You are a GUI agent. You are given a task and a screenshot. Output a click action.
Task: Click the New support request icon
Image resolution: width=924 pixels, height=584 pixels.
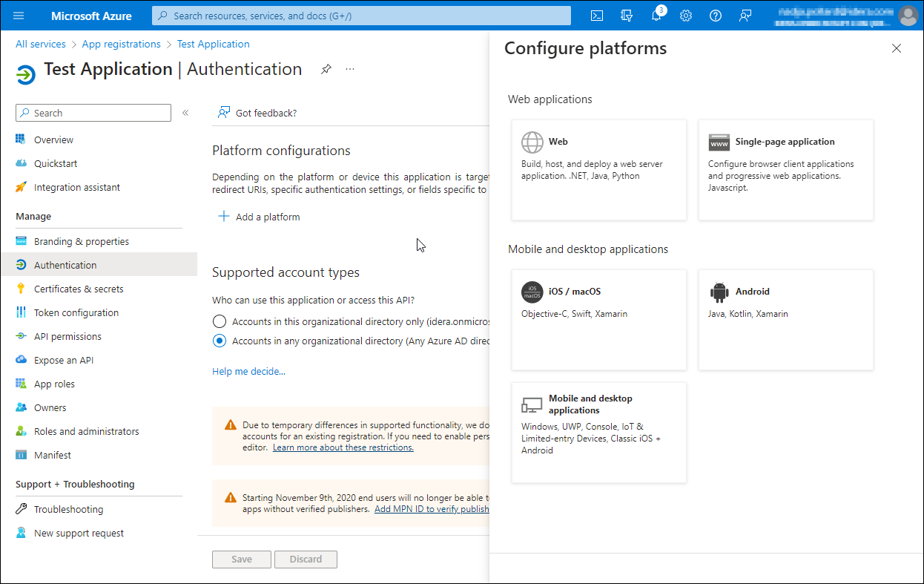[x=21, y=533]
